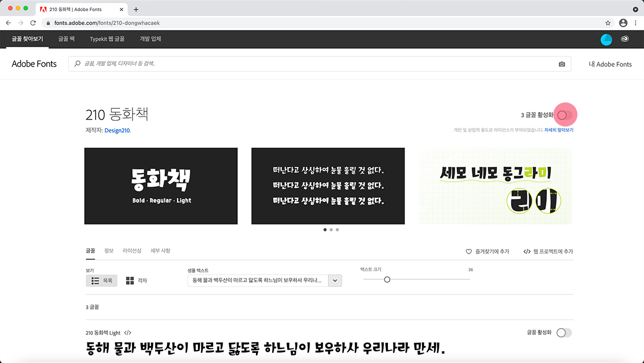Adjust the 텍스트 크기 slider handle

tap(387, 279)
